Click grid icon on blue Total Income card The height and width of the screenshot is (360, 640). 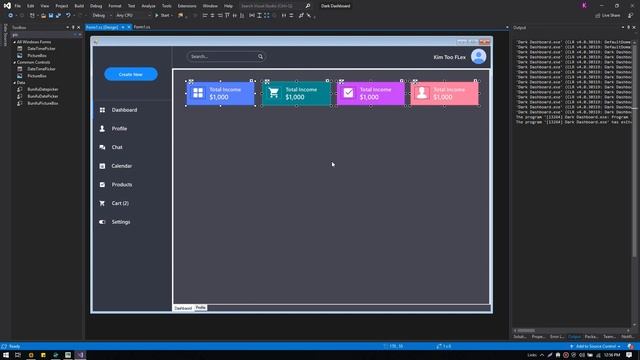(x=198, y=93)
